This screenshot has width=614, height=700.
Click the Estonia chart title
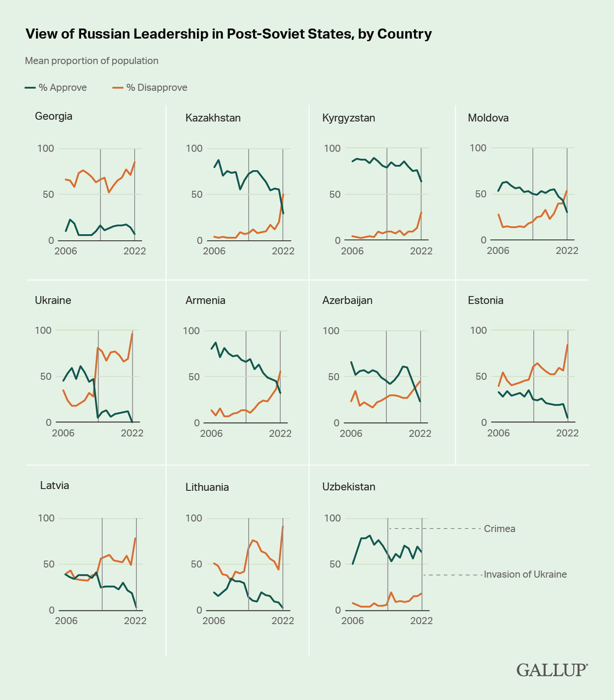[x=485, y=300]
